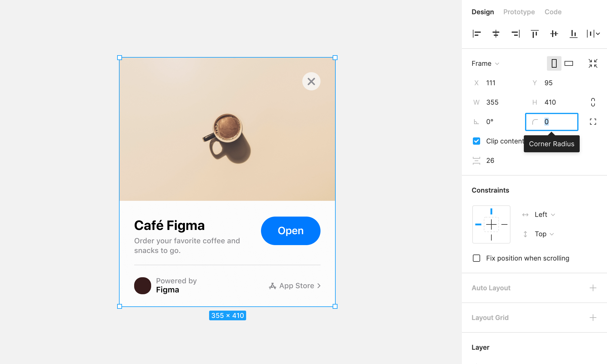Click the Add Layout Grid button
607x364 pixels.
593,318
